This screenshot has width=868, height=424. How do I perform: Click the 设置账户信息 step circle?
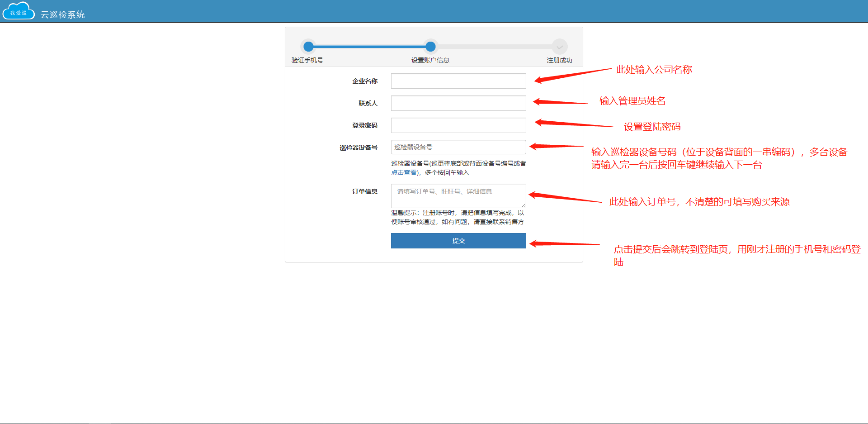click(x=430, y=47)
